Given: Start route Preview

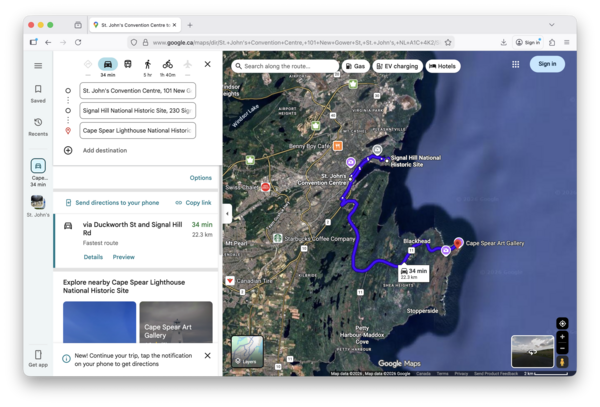Looking at the screenshot, I should tap(124, 257).
